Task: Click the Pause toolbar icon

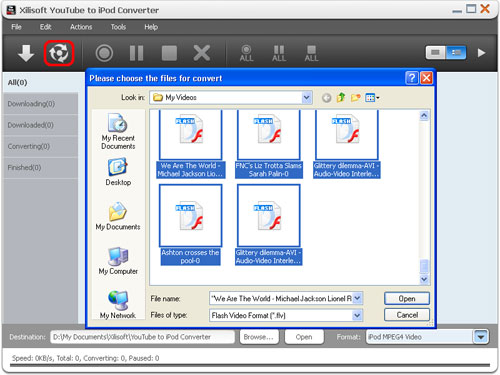Action: (136, 53)
